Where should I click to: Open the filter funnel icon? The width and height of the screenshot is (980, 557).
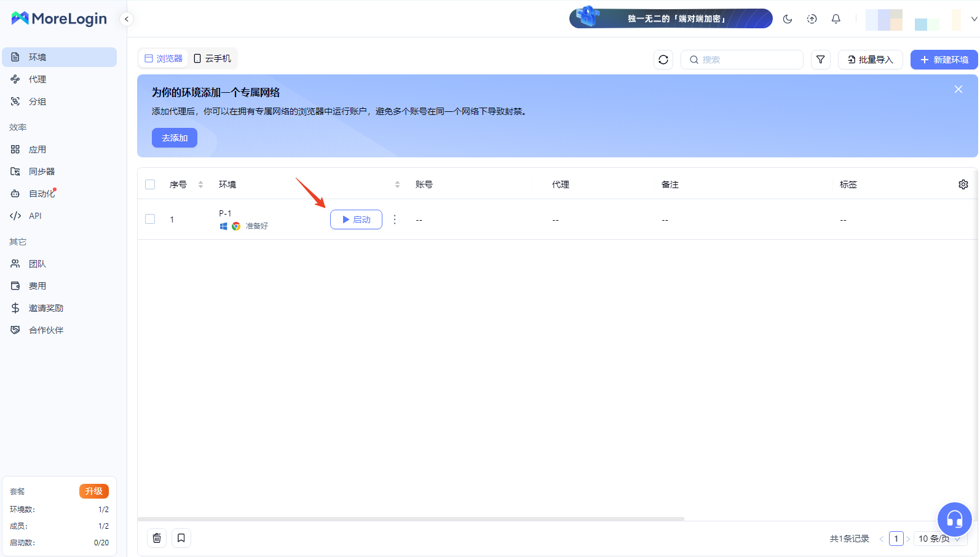coord(820,60)
